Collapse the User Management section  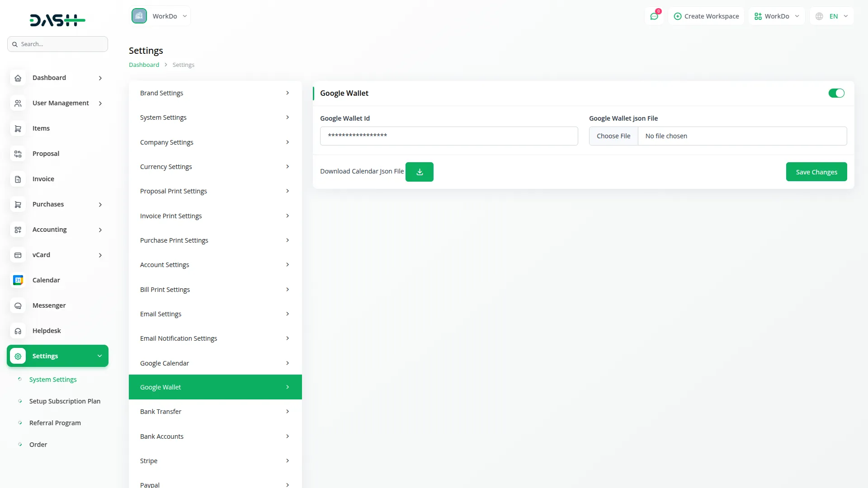[100, 103]
